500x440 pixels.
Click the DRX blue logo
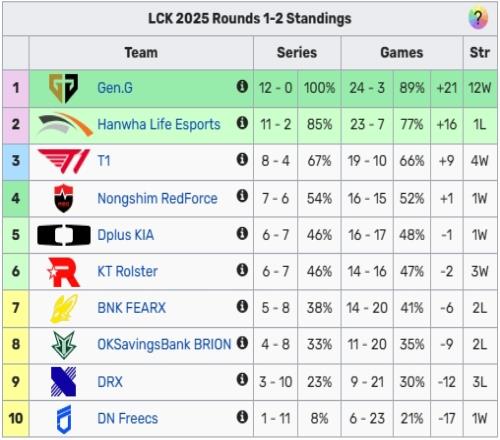[x=63, y=382]
